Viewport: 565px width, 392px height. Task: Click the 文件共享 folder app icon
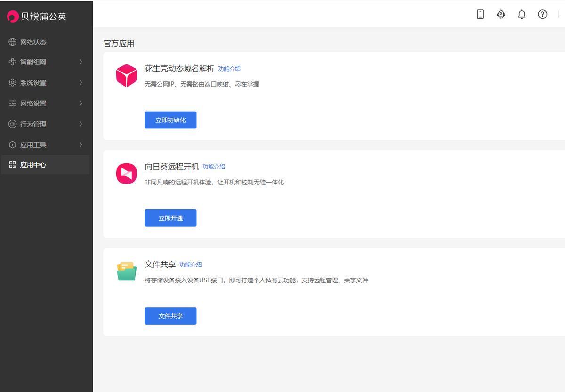(126, 272)
